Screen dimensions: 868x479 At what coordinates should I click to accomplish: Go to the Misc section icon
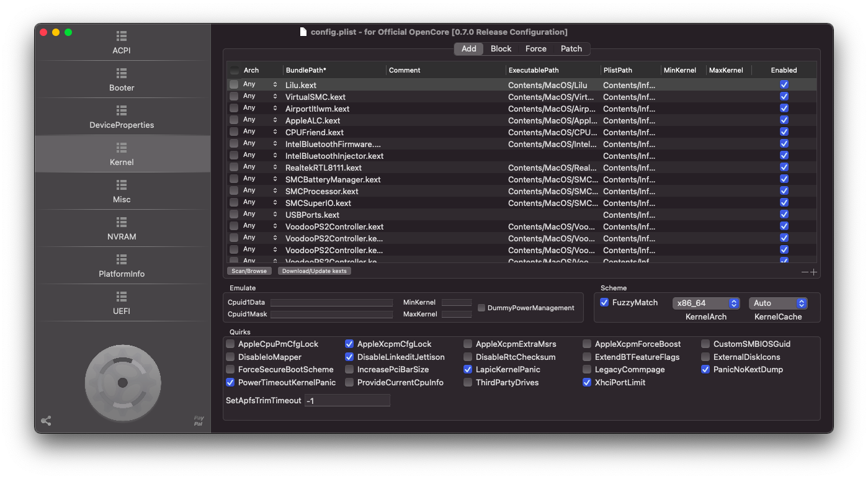click(122, 185)
